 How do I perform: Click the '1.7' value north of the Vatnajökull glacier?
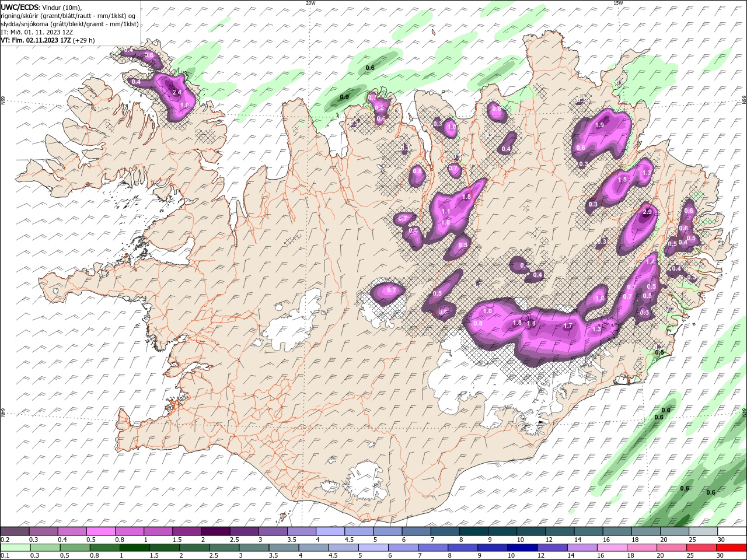tap(568, 327)
